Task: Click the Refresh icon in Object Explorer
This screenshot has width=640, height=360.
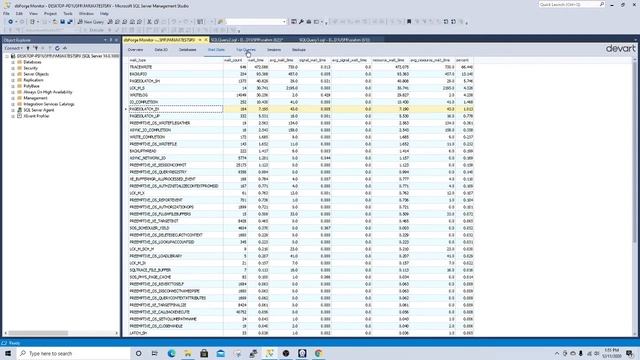Action: pyautogui.click(x=57, y=48)
